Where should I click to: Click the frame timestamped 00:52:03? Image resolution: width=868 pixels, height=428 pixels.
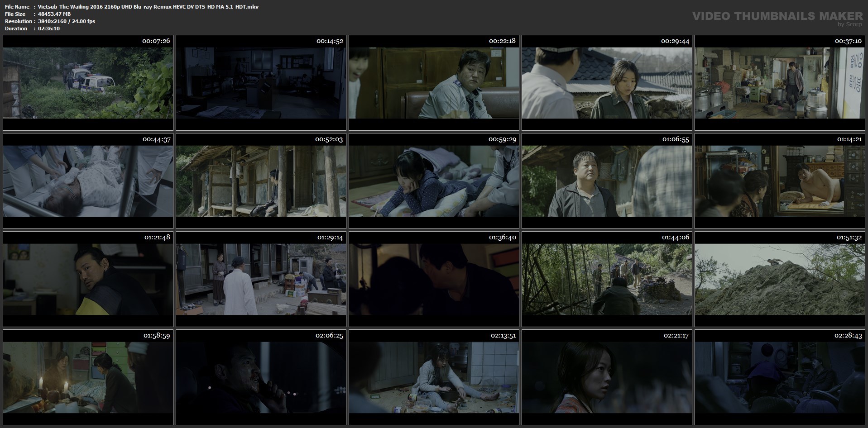click(x=261, y=181)
